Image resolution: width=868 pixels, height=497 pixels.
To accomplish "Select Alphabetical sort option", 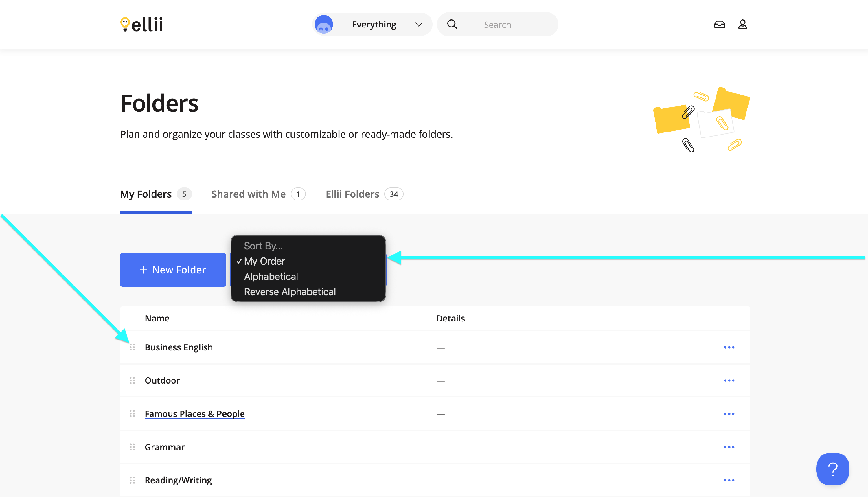I will [271, 277].
